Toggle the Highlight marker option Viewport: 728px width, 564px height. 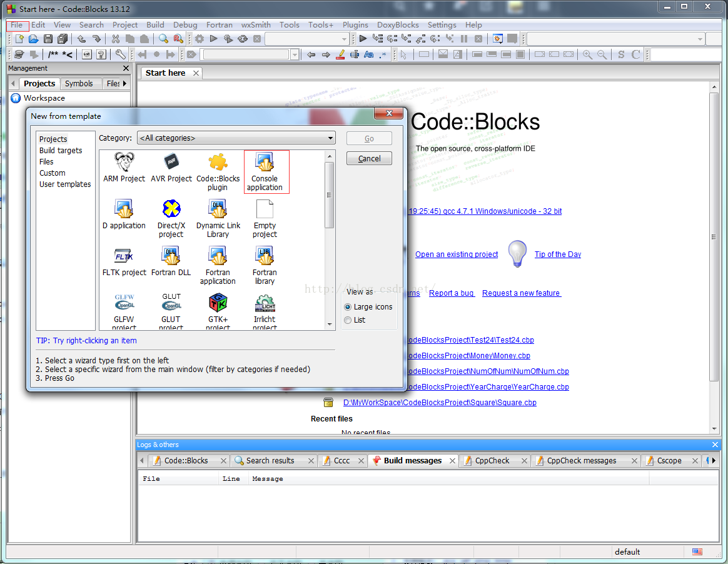pos(340,55)
